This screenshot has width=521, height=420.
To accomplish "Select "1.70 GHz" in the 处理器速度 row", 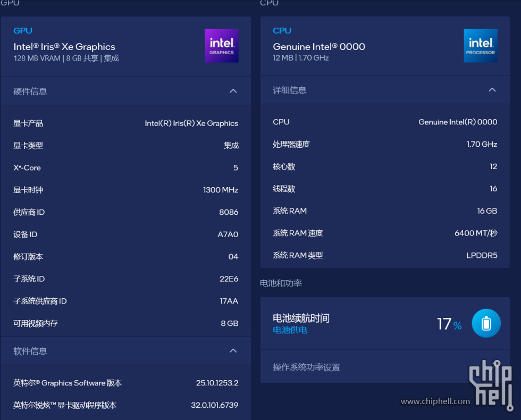I will 482,144.
